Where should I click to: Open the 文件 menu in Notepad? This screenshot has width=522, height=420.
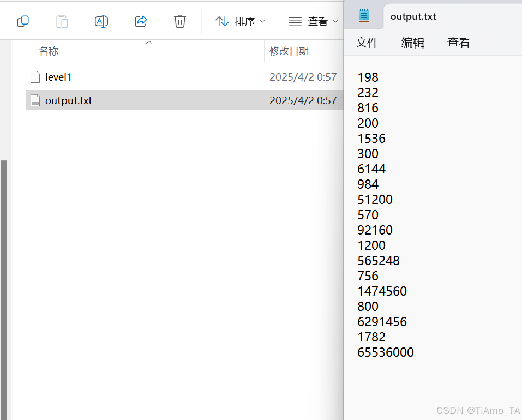click(367, 43)
